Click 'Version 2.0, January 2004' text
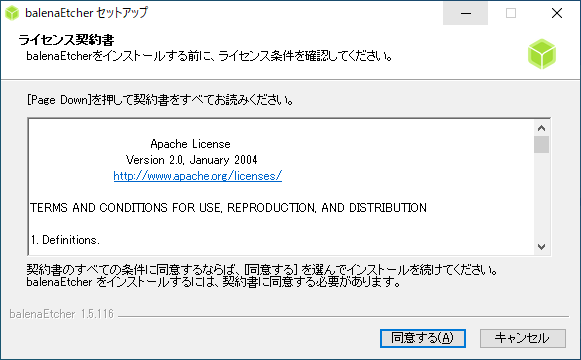 (192, 160)
